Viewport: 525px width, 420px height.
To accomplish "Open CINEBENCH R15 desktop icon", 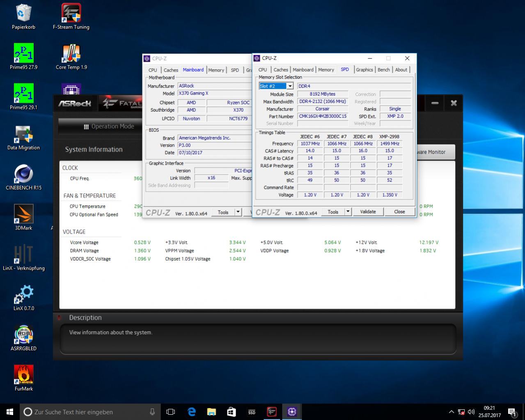I will 23,177.
